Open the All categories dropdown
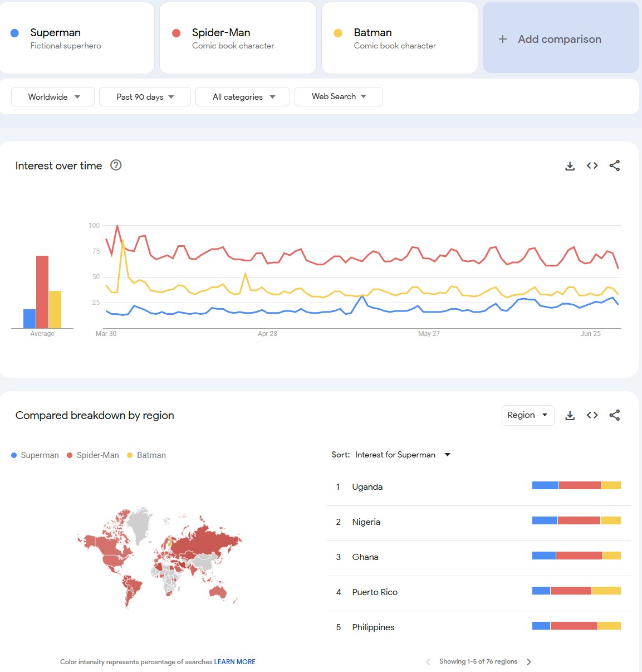The height and width of the screenshot is (672, 642). click(x=243, y=96)
